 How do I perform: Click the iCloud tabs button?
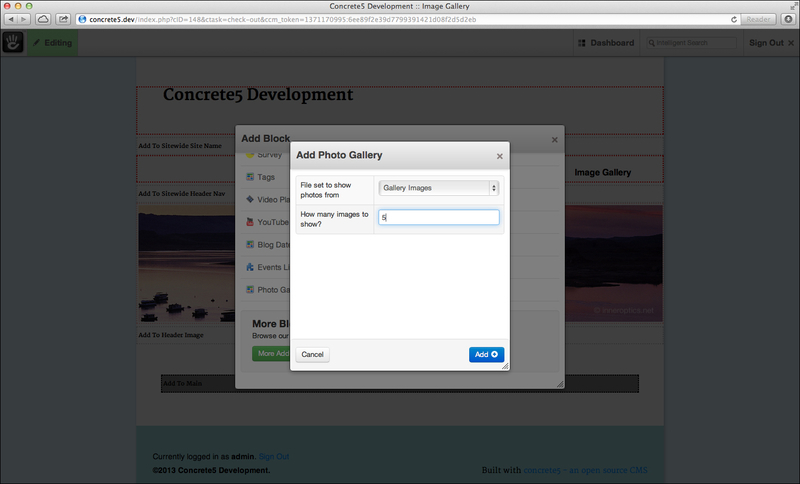(43, 19)
